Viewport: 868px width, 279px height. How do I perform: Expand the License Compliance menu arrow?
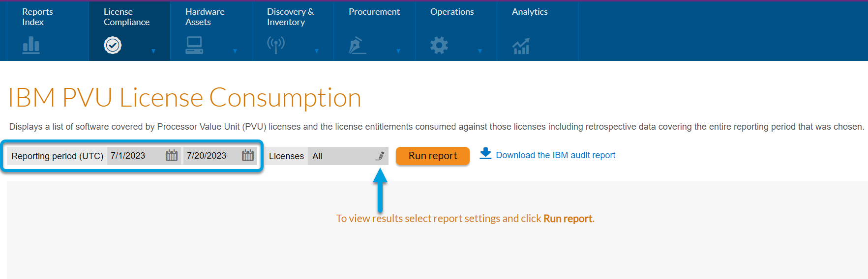153,51
